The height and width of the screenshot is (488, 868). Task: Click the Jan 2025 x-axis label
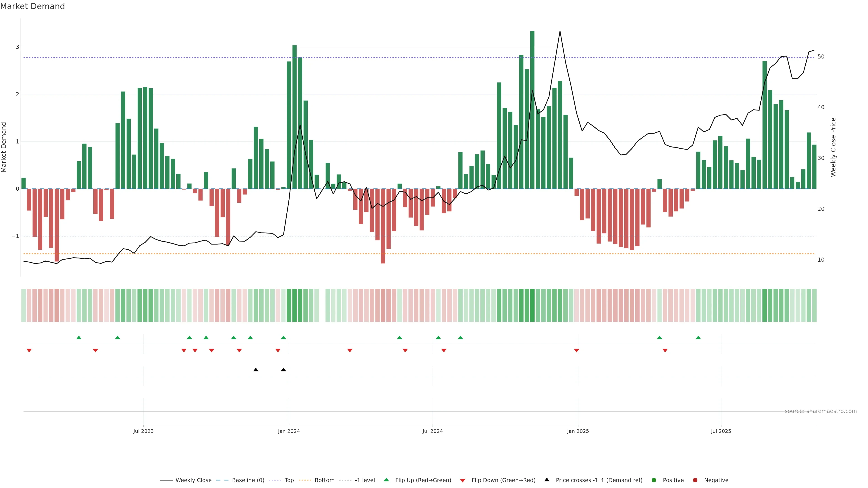(578, 431)
